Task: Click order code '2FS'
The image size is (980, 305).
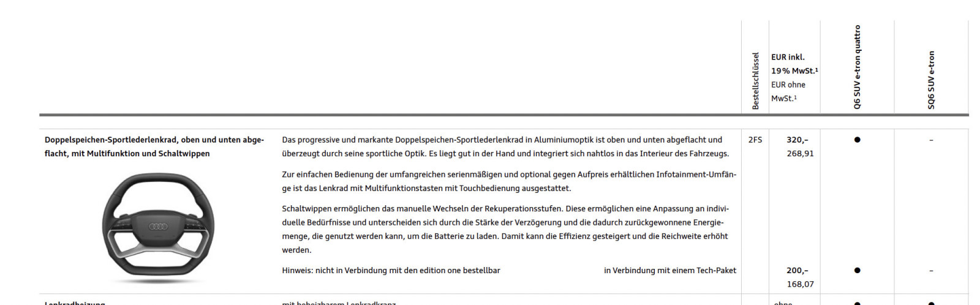Action: tap(755, 140)
